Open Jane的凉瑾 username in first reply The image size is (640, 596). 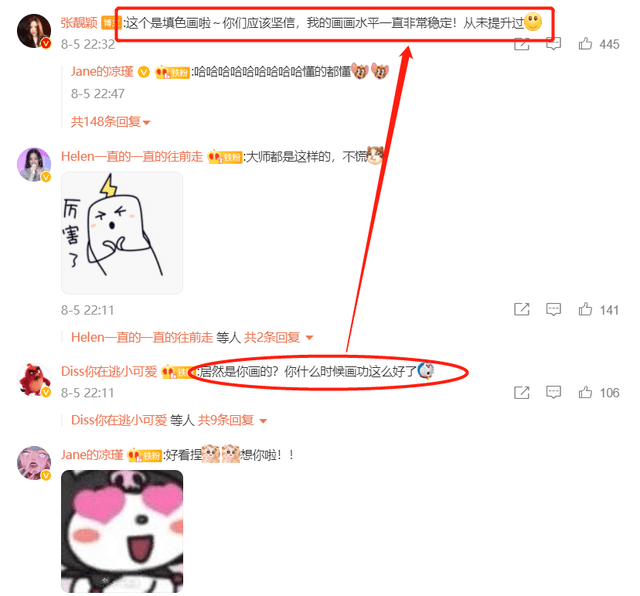coord(102,72)
